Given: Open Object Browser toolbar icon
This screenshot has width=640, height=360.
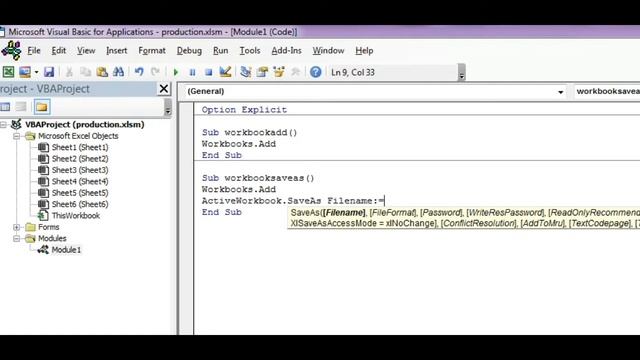Looking at the screenshot, I should click(x=279, y=72).
